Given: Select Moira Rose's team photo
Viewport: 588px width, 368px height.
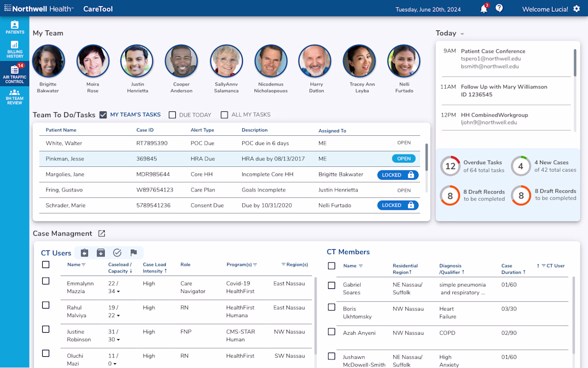Looking at the screenshot, I should pos(92,61).
